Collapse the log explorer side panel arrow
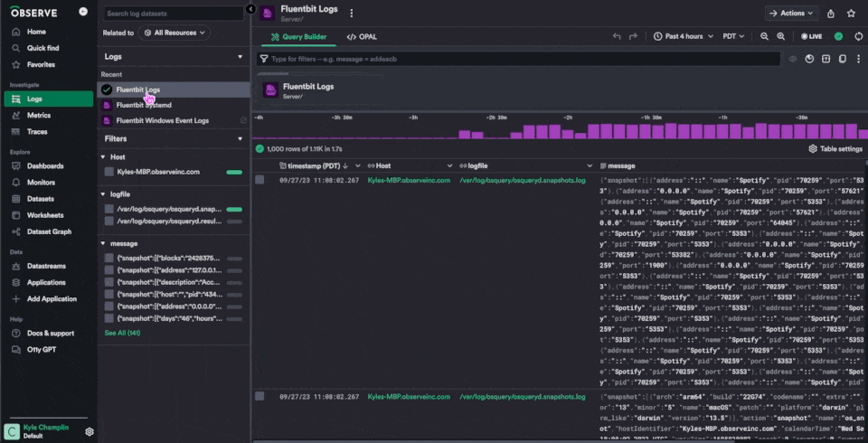The width and height of the screenshot is (868, 443). click(250, 9)
